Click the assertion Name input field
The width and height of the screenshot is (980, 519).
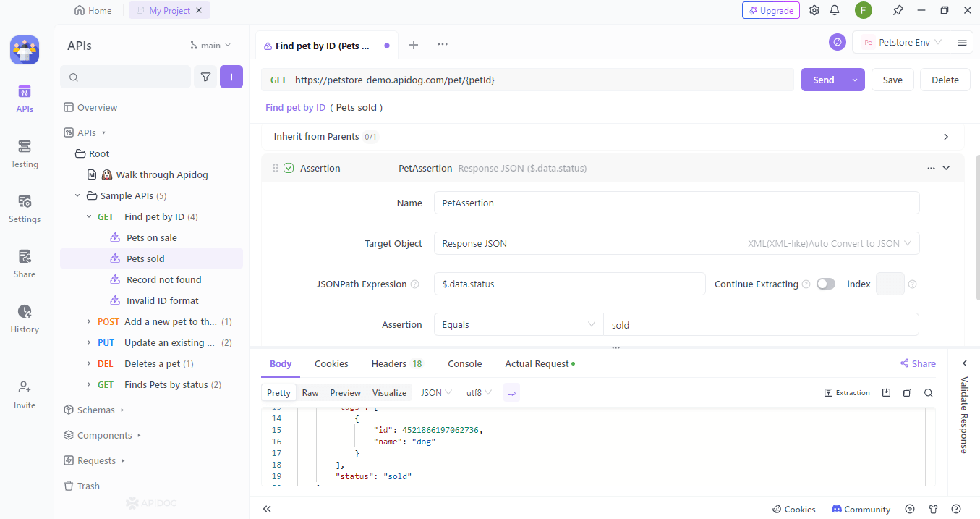(676, 203)
